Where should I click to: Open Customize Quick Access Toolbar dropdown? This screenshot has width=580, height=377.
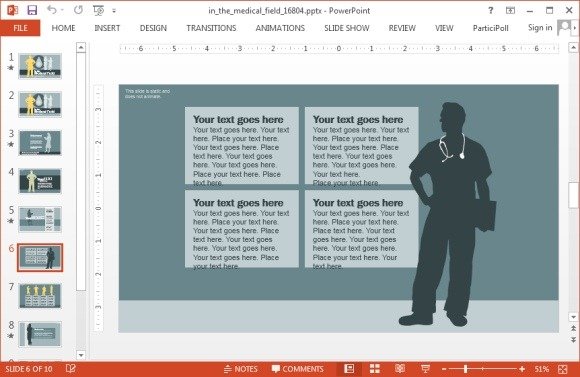(114, 11)
